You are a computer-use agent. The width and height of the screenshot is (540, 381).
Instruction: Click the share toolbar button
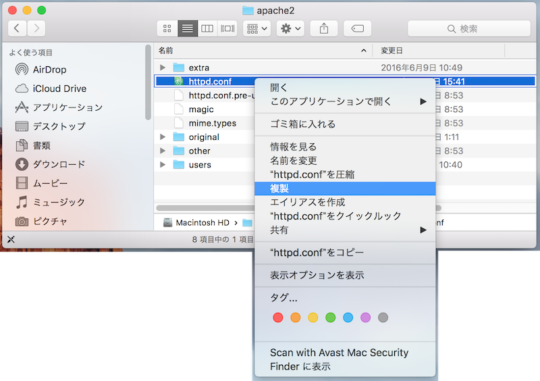click(x=324, y=28)
